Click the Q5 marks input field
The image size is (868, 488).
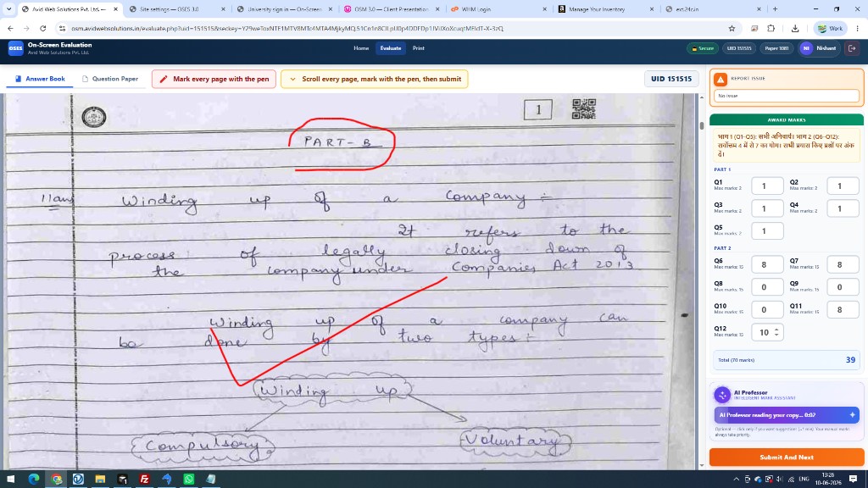766,231
